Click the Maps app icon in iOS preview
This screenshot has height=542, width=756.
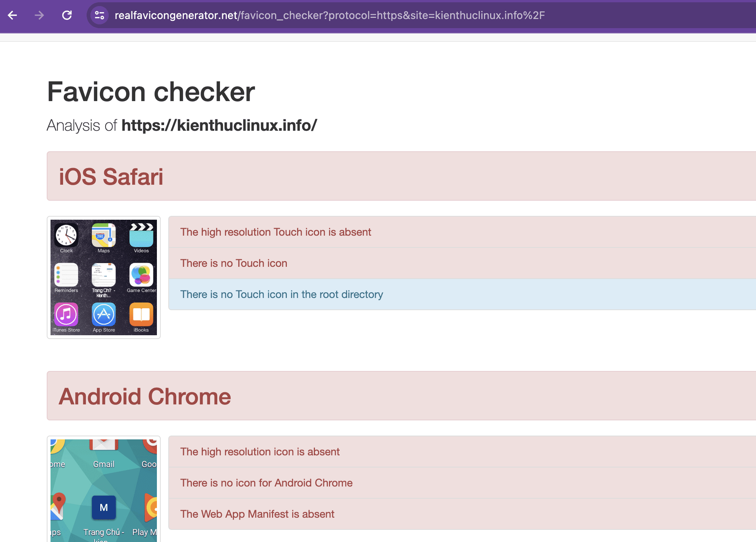(x=104, y=235)
